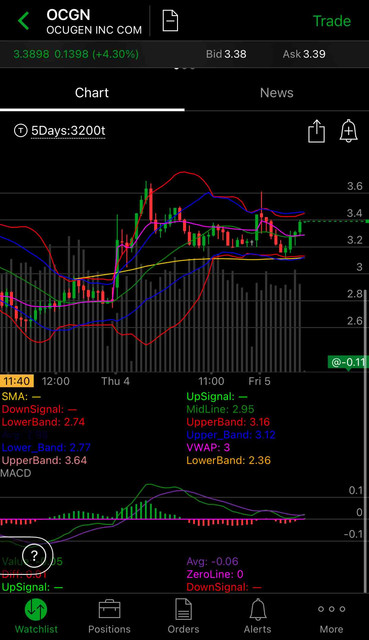This screenshot has width=369, height=640.
Task: Open the Watchlist tab
Action: [x=36, y=616]
